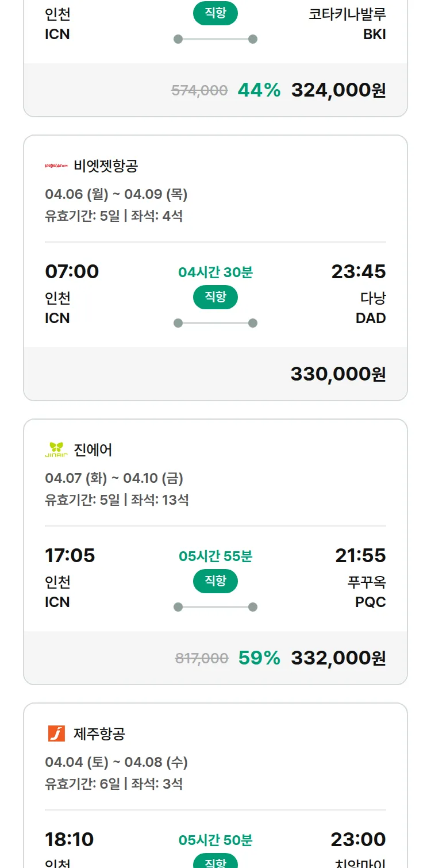
Task: Select the 324,000원 Kota Kinabalu fare
Action: pos(338,90)
